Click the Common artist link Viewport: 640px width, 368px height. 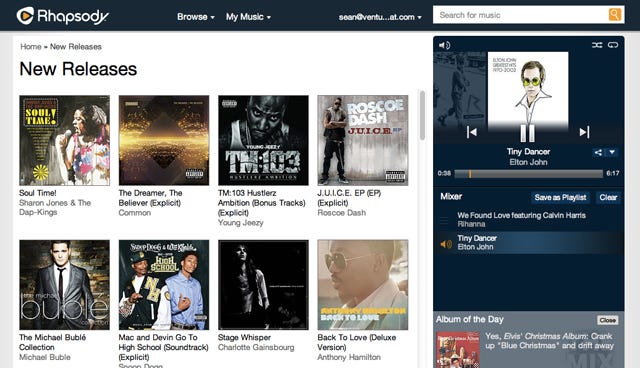135,213
